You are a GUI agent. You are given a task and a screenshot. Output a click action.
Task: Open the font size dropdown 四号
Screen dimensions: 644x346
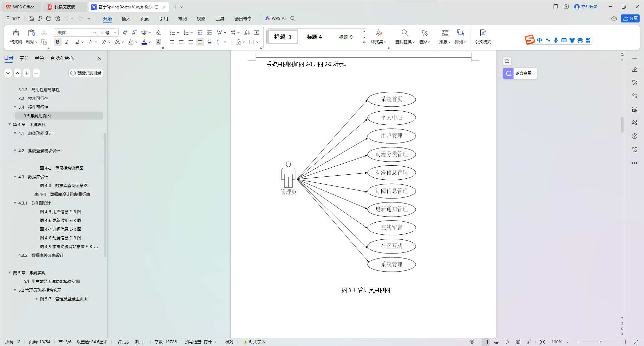[x=115, y=33]
